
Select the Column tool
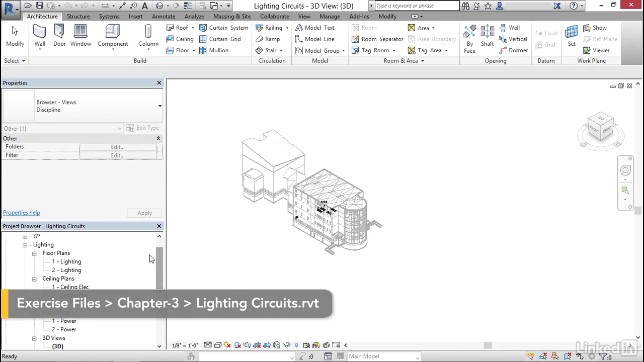point(148,37)
